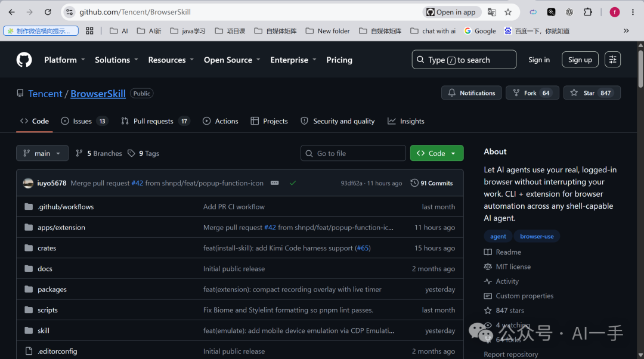Open apps grid icon in bookmarks bar

click(89, 31)
